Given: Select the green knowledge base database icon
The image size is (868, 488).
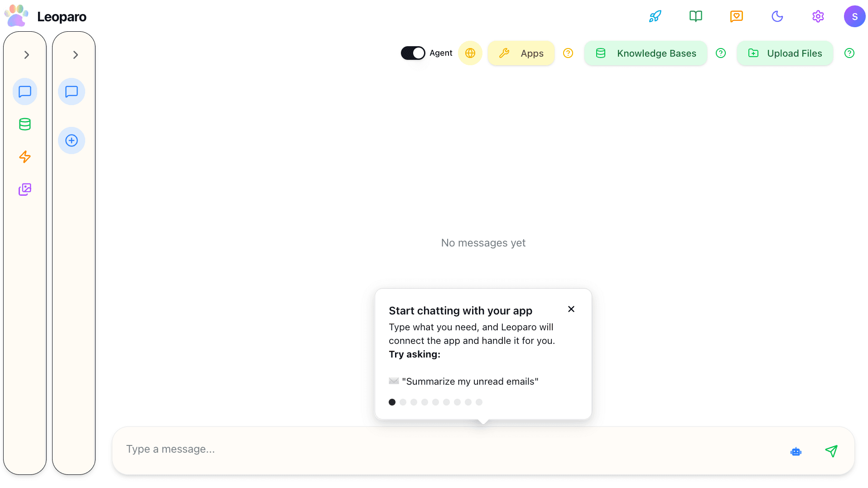Looking at the screenshot, I should (25, 124).
